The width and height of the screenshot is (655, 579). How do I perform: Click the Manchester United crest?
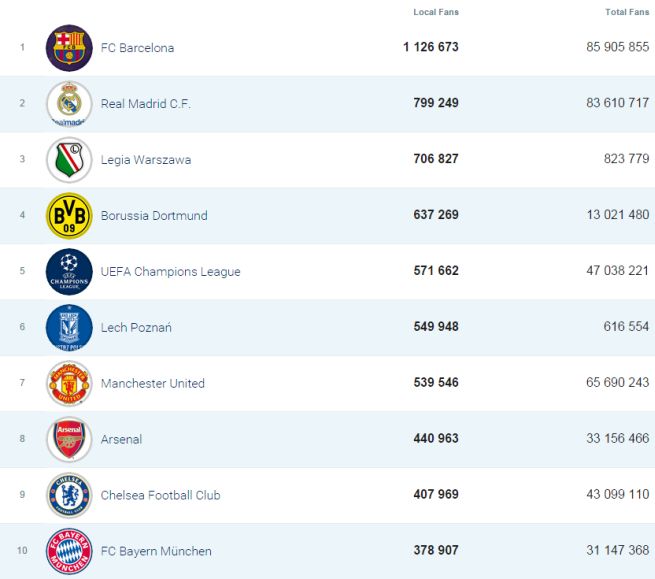click(69, 383)
